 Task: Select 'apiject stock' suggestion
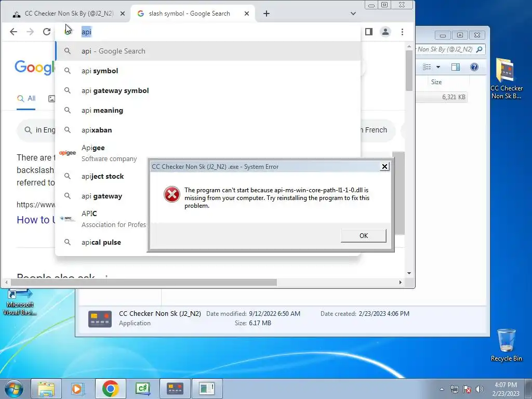point(102,177)
